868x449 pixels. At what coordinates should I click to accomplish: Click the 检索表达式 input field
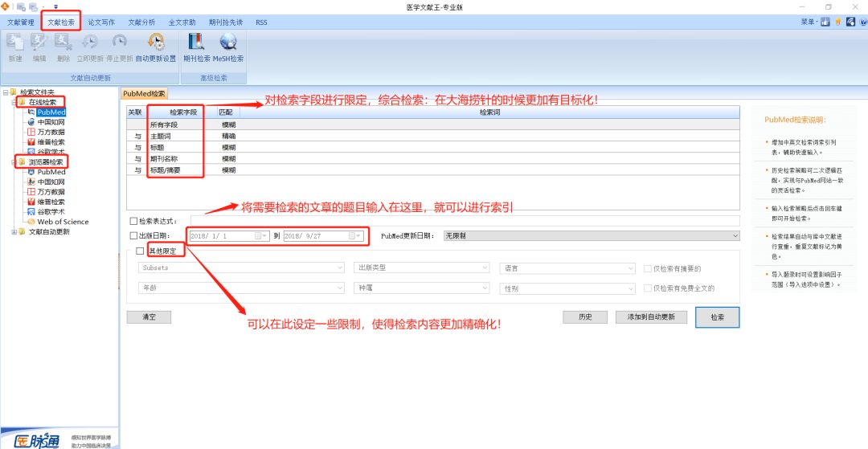pyautogui.click(x=465, y=221)
